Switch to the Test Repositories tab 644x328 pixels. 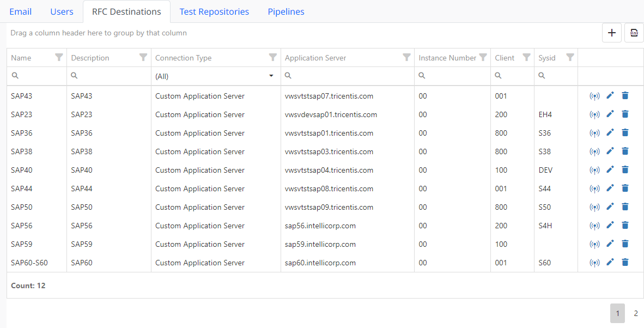click(214, 11)
